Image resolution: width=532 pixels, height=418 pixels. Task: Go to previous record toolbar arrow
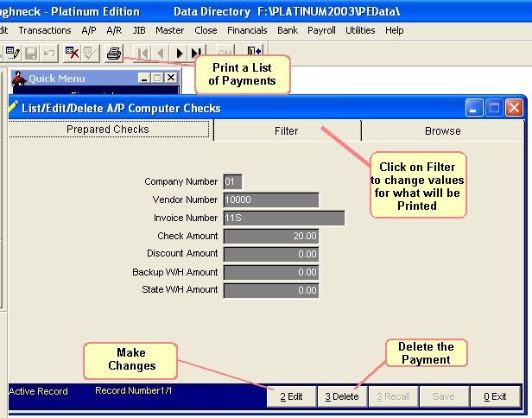(161, 53)
